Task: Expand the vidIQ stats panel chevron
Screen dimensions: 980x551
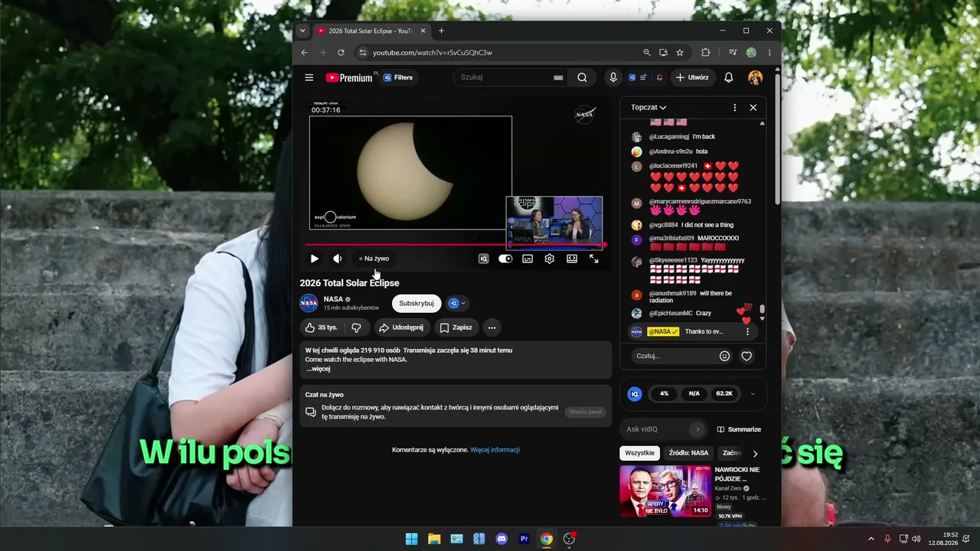Action: pyautogui.click(x=753, y=394)
